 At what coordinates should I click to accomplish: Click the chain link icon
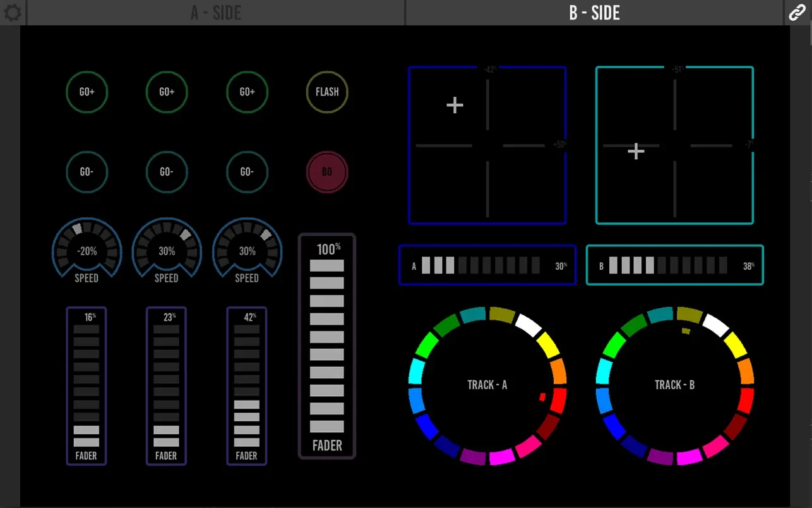(x=797, y=13)
